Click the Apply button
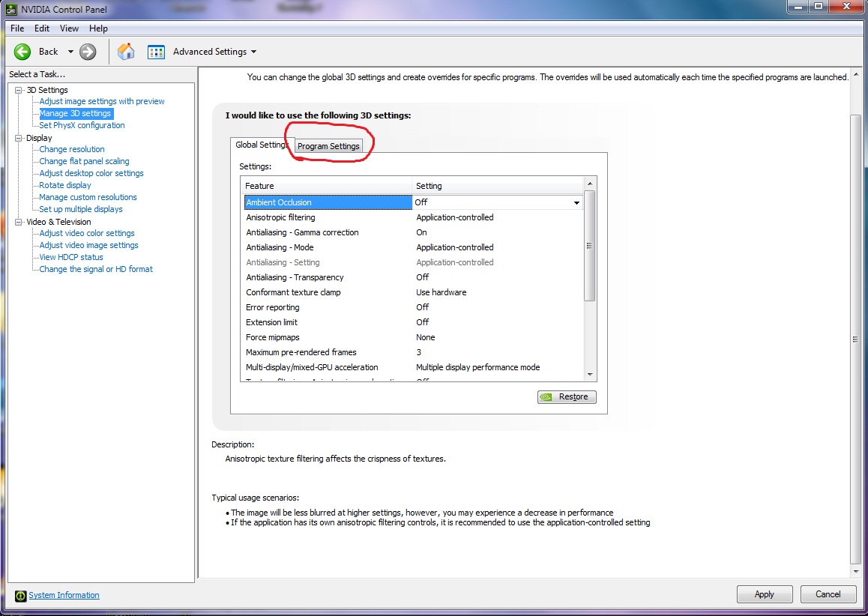Screen dimensions: 868x616 (x=765, y=594)
